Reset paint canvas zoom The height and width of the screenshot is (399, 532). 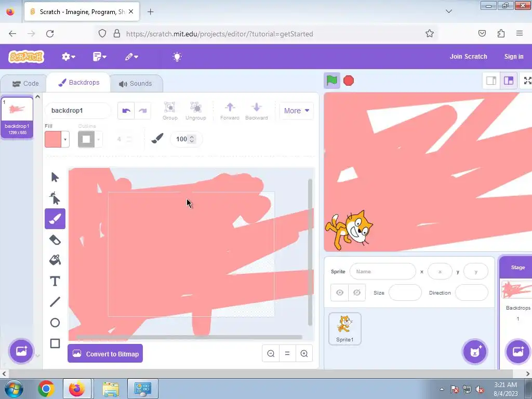[x=287, y=353]
